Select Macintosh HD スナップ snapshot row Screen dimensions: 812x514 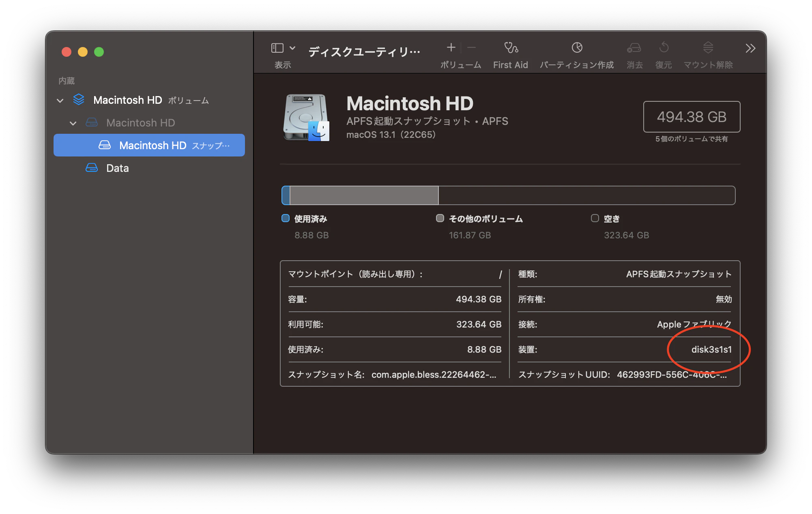pos(149,145)
